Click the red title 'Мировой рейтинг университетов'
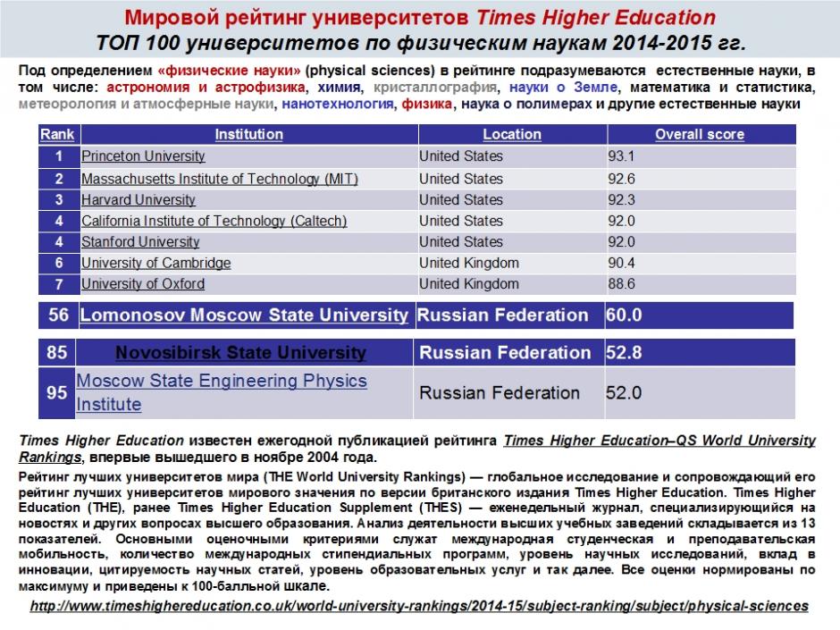 coord(297,18)
